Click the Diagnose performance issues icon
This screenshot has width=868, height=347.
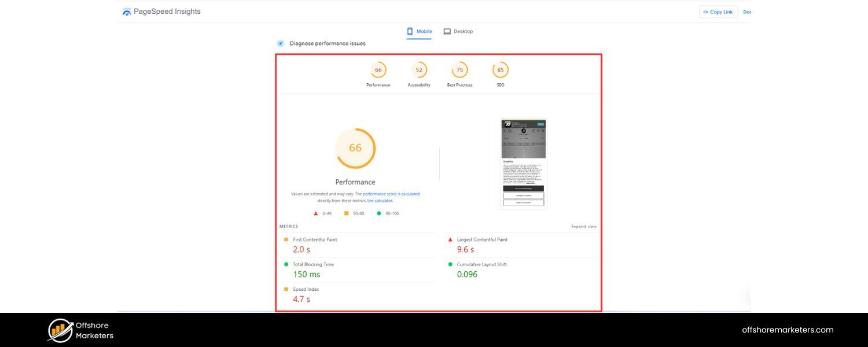(x=281, y=43)
